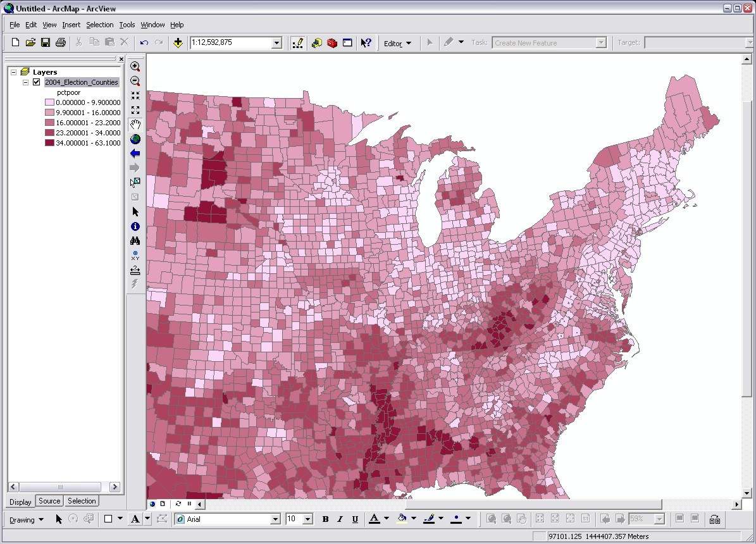Open the Editor toolbar menu
The height and width of the screenshot is (544, 756).
point(397,43)
